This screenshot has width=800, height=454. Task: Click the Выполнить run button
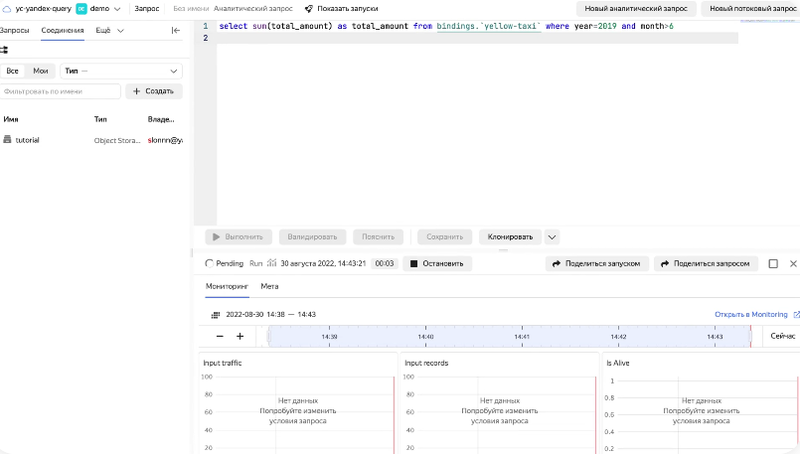[x=238, y=237]
